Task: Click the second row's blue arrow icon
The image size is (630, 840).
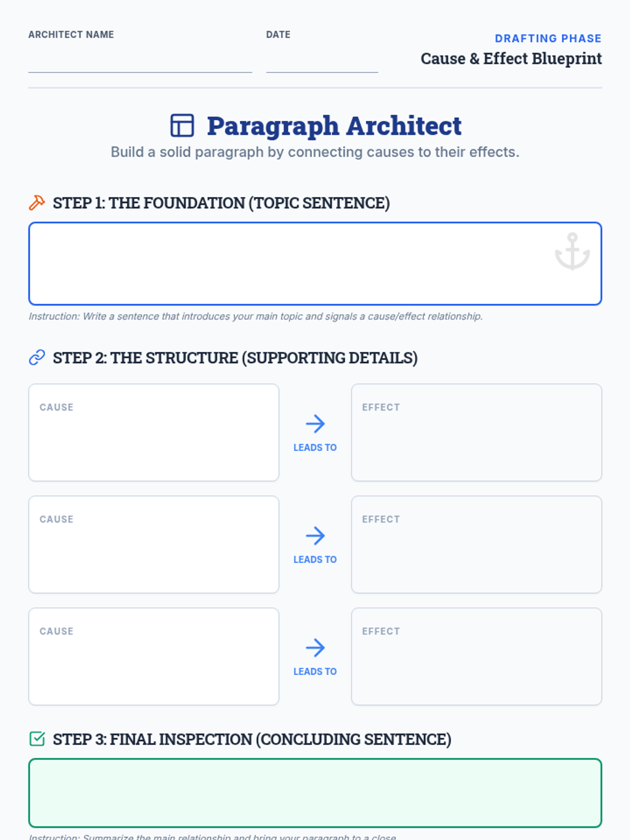Action: tap(315, 535)
